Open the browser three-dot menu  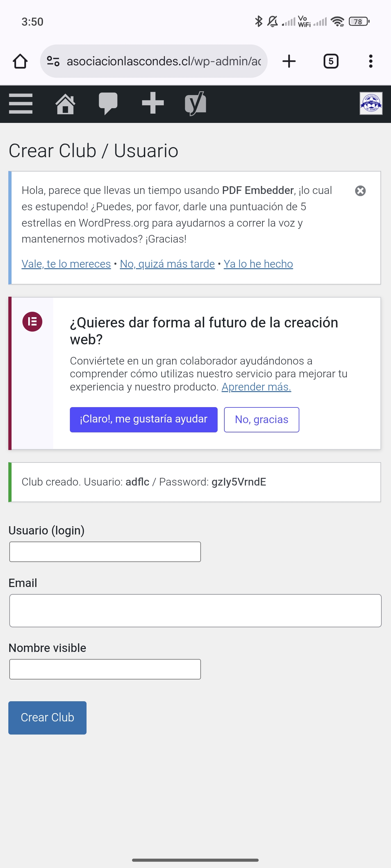point(370,61)
